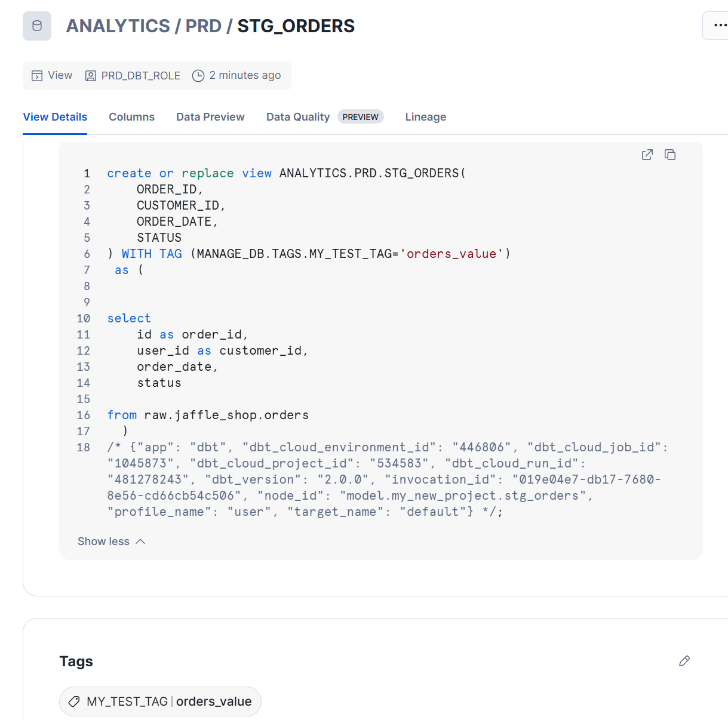Select the View Details tab
Image resolution: width=728 pixels, height=720 pixels.
point(55,117)
